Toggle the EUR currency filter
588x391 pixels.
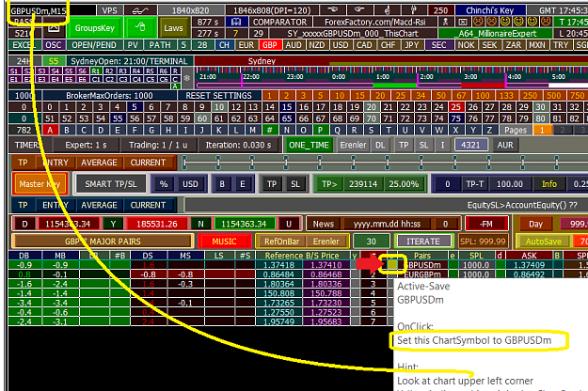click(x=246, y=45)
